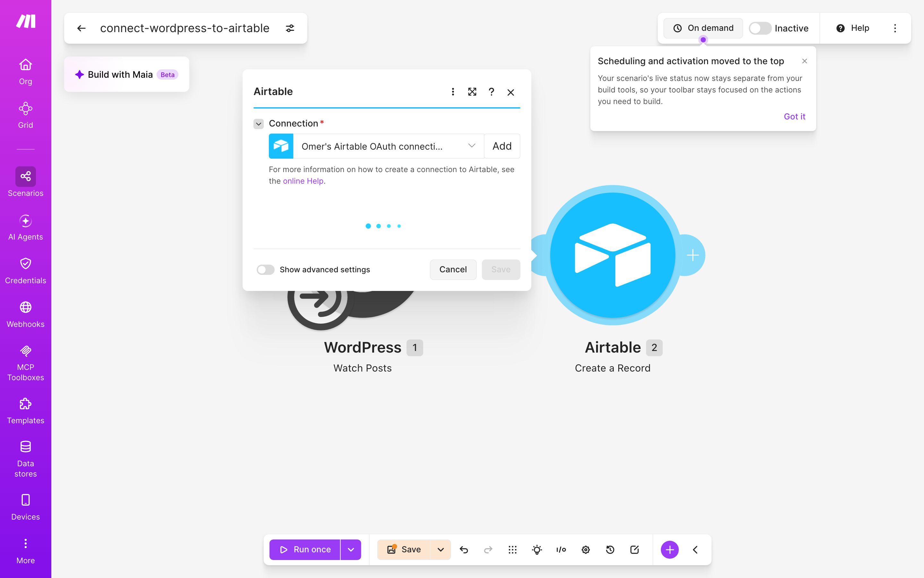This screenshot has height=578, width=924.
Task: Open the explain flow lightbulb icon
Action: pos(537,550)
